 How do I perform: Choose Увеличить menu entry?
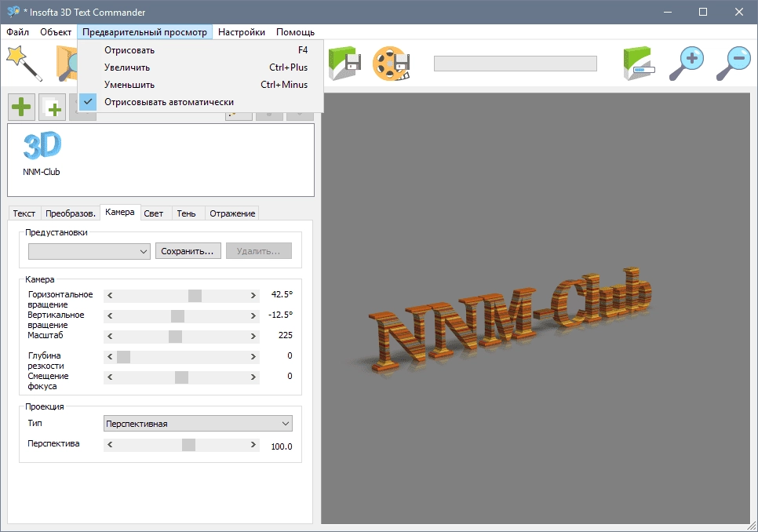(201, 67)
